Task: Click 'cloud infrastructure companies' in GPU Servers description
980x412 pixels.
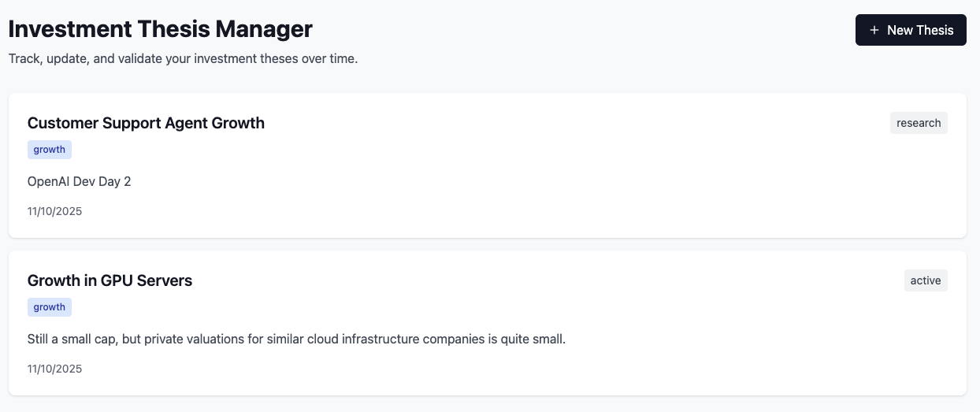Action: pos(429,339)
